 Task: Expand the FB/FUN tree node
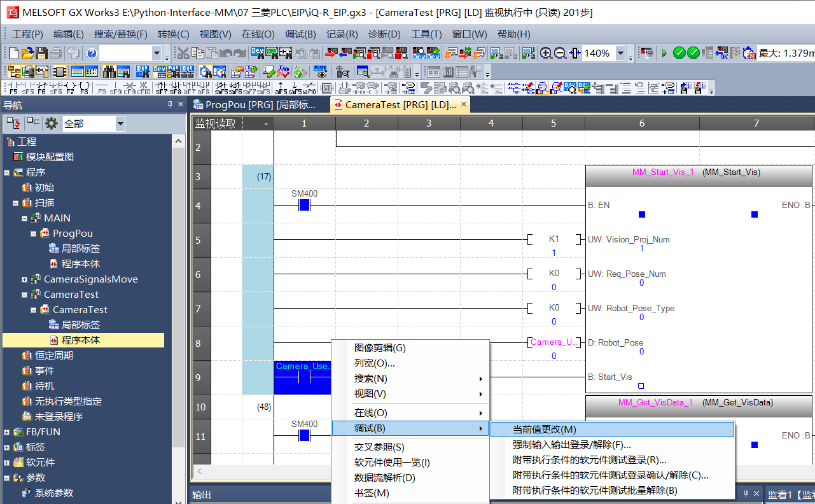coord(6,432)
